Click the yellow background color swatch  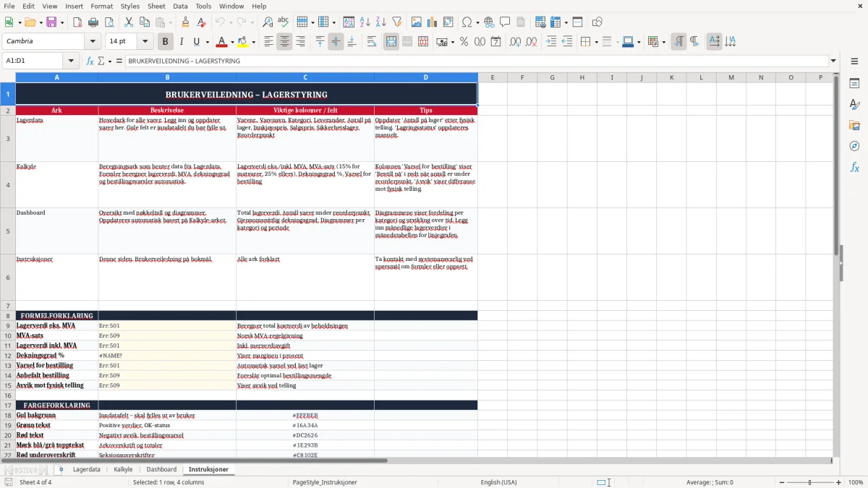[243, 42]
